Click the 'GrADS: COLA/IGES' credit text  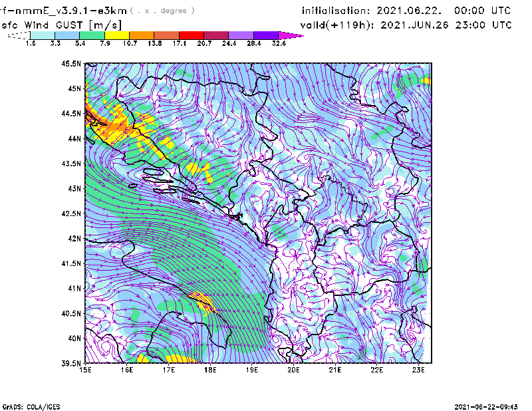[31, 407]
